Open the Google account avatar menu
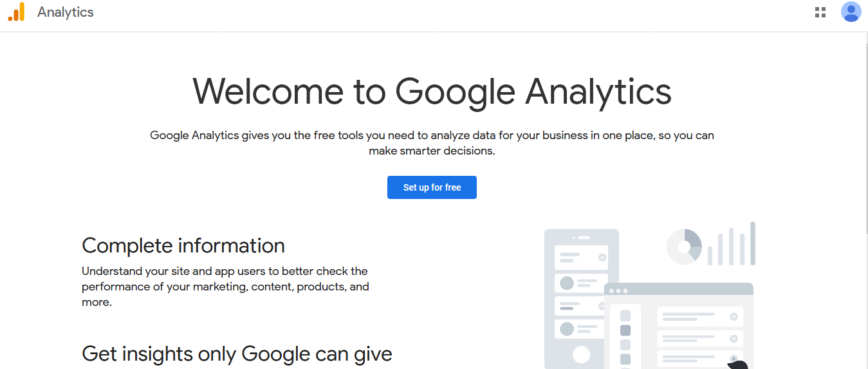Image resolution: width=868 pixels, height=369 pixels. (x=851, y=12)
